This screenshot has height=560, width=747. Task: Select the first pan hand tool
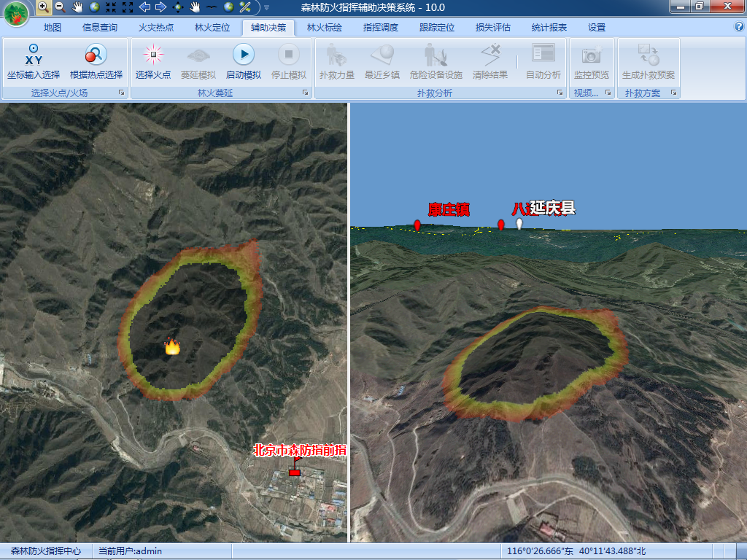click(77, 7)
